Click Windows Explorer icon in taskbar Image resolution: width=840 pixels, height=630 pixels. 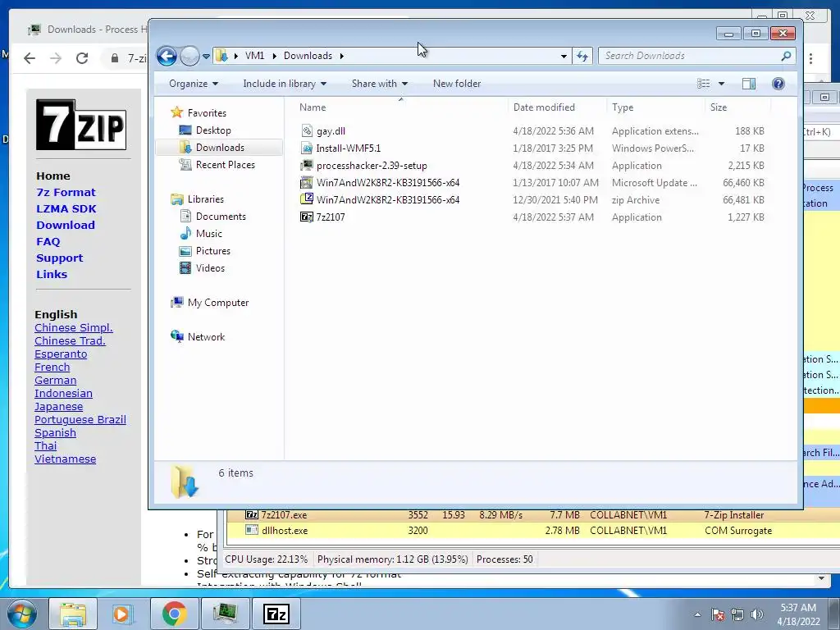73,614
